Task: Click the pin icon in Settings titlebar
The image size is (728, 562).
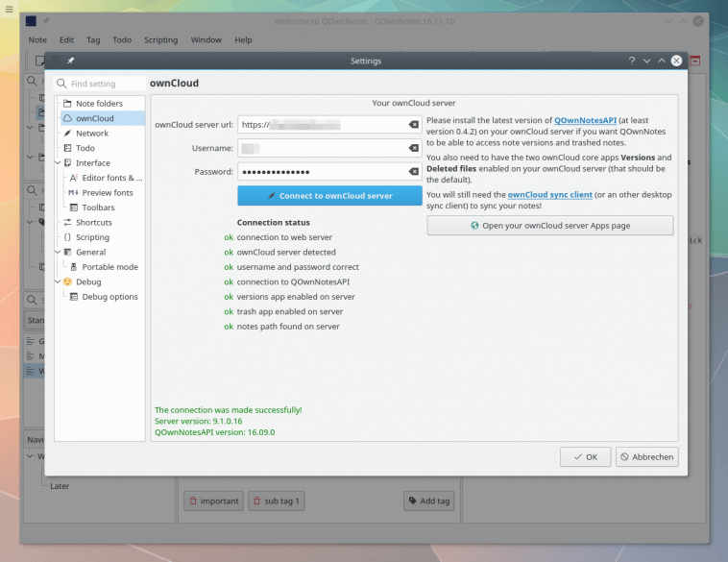Action: click(70, 61)
